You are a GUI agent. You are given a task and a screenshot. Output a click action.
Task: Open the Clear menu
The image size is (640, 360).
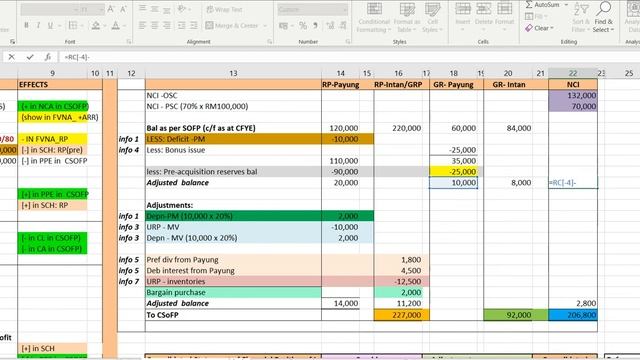pyautogui.click(x=539, y=28)
